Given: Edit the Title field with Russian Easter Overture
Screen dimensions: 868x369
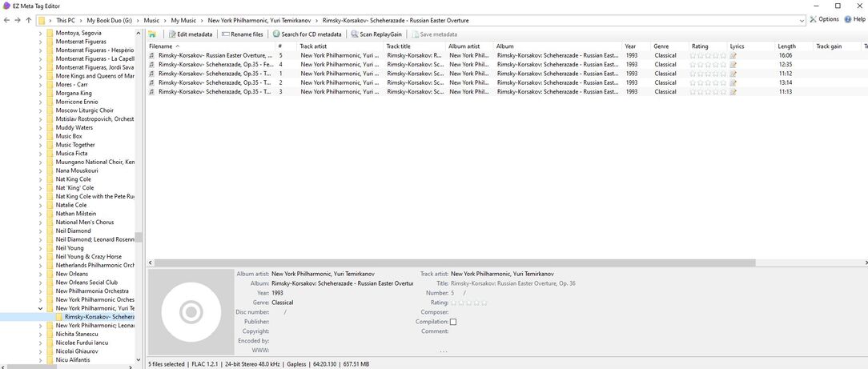Looking at the screenshot, I should tap(513, 283).
